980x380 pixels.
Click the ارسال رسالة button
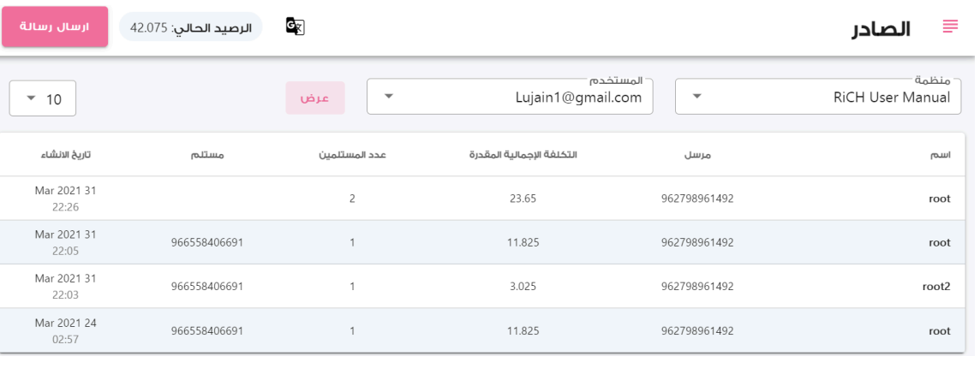coord(55,27)
